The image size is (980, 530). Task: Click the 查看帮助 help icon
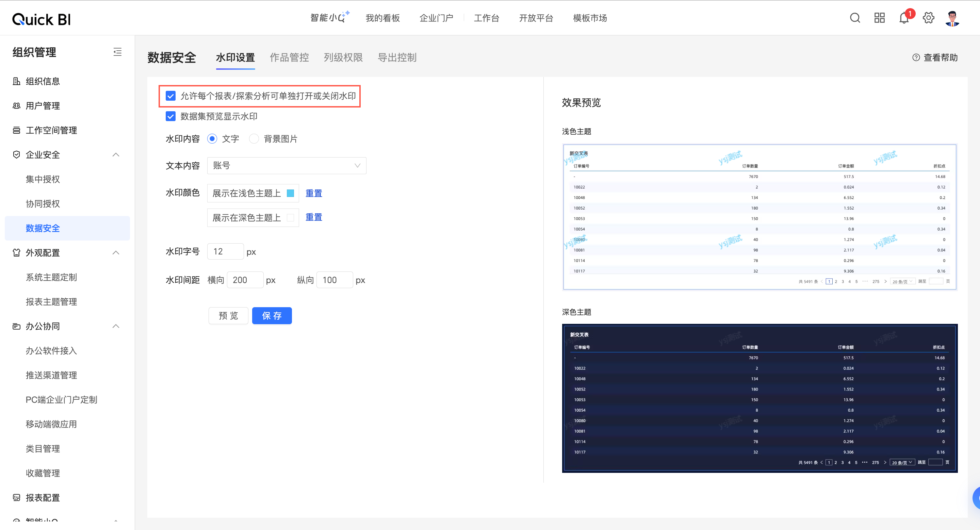point(916,57)
